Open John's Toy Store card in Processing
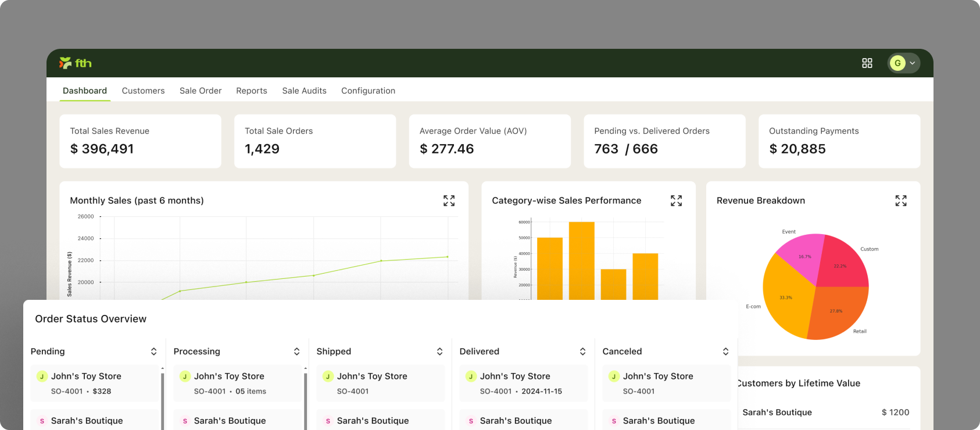The height and width of the screenshot is (430, 980). tap(237, 384)
